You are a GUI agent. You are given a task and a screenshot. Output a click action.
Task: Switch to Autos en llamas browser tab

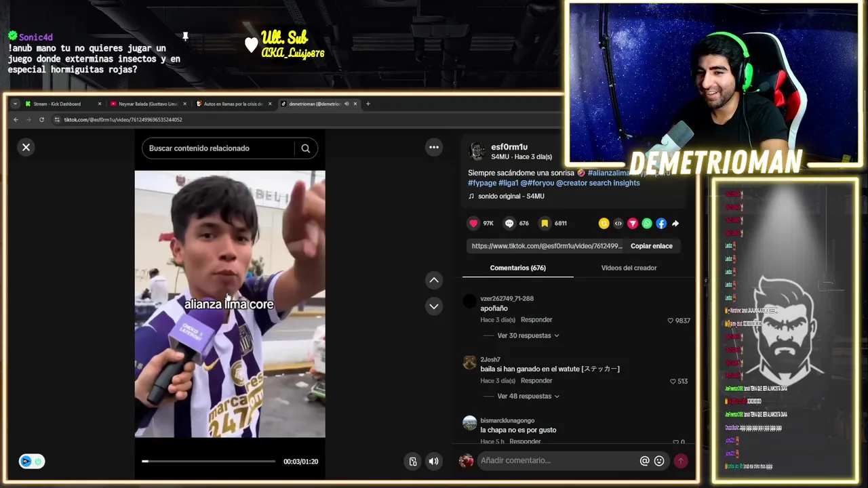pos(233,104)
